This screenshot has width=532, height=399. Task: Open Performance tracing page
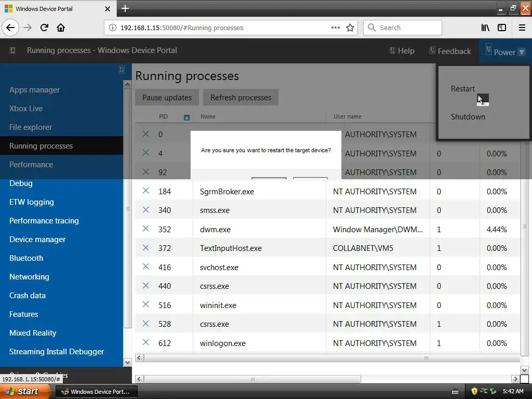coord(44,221)
